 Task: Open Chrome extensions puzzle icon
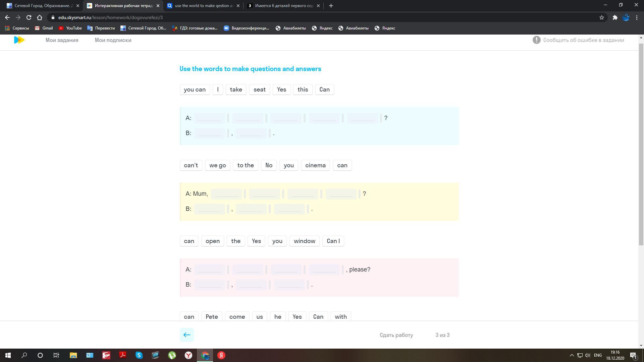[615, 17]
